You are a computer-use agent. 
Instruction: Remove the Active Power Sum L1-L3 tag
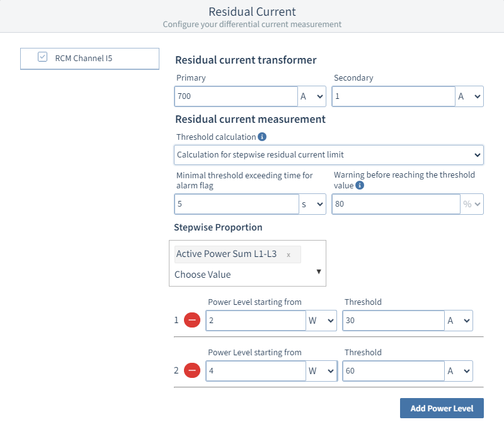289,254
